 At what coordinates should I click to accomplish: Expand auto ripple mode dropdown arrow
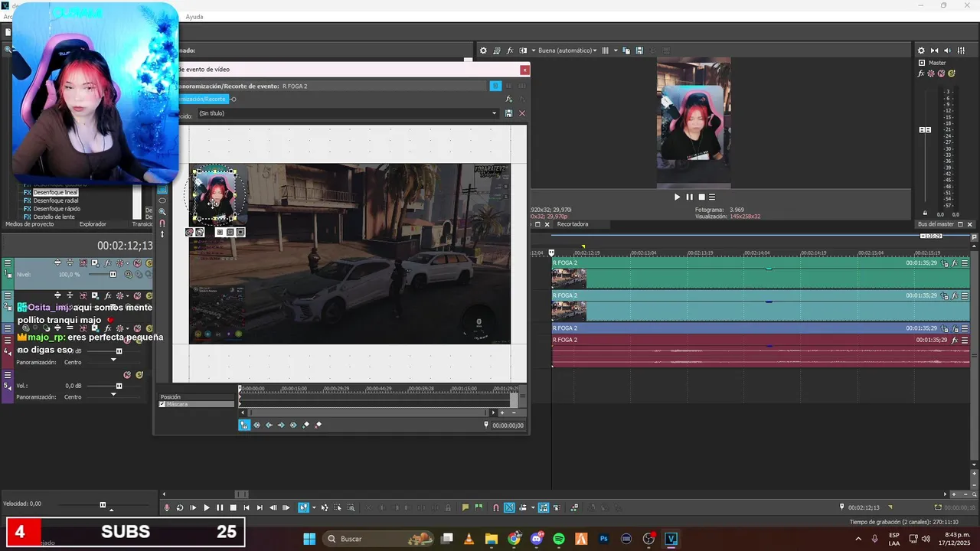532,507
